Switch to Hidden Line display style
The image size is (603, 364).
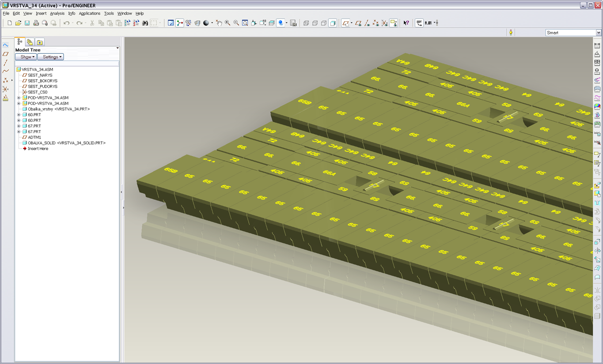click(x=315, y=23)
